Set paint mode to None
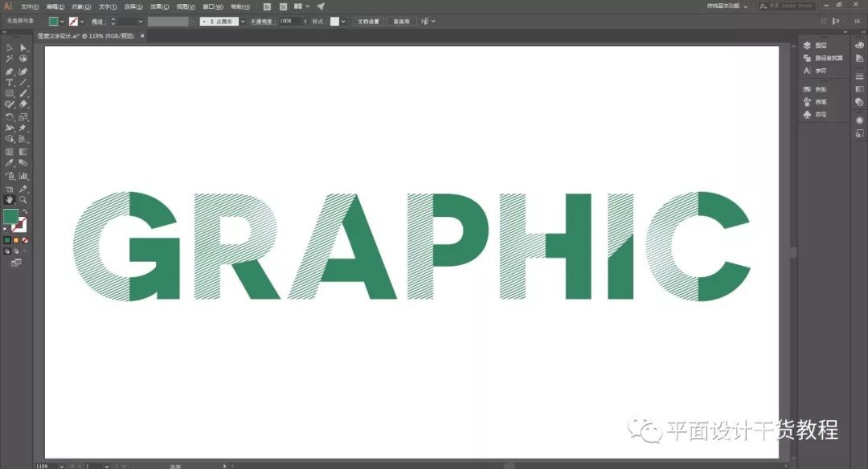Image resolution: width=868 pixels, height=469 pixels. 25,240
